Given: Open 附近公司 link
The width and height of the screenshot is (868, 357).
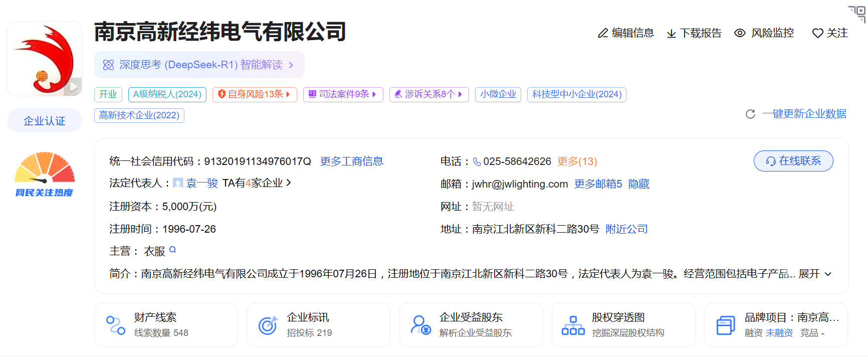Looking at the screenshot, I should point(626,229).
